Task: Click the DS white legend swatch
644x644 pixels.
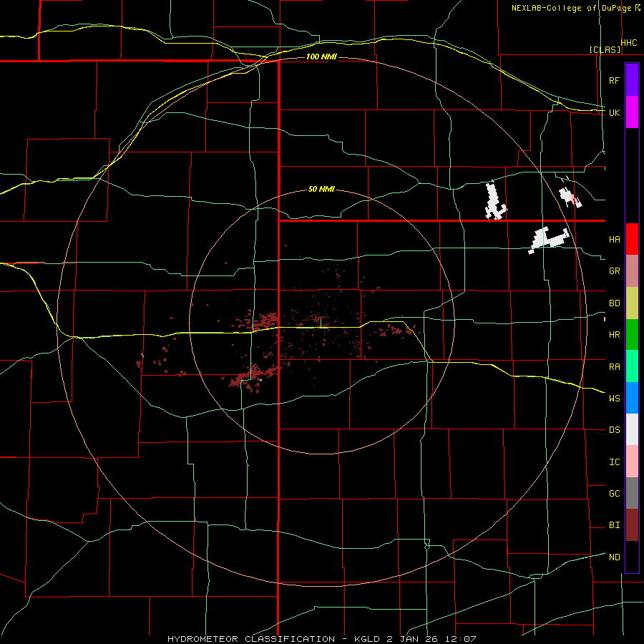Action: click(x=632, y=429)
